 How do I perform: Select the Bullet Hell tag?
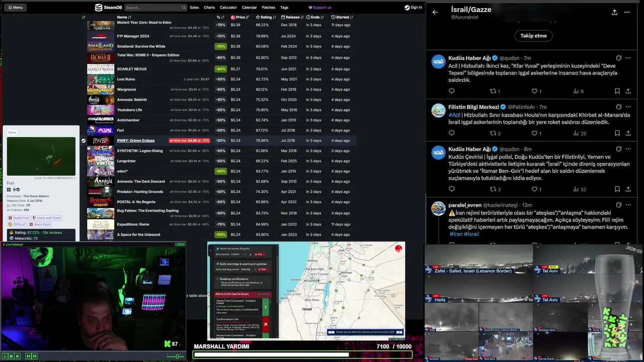[19, 218]
